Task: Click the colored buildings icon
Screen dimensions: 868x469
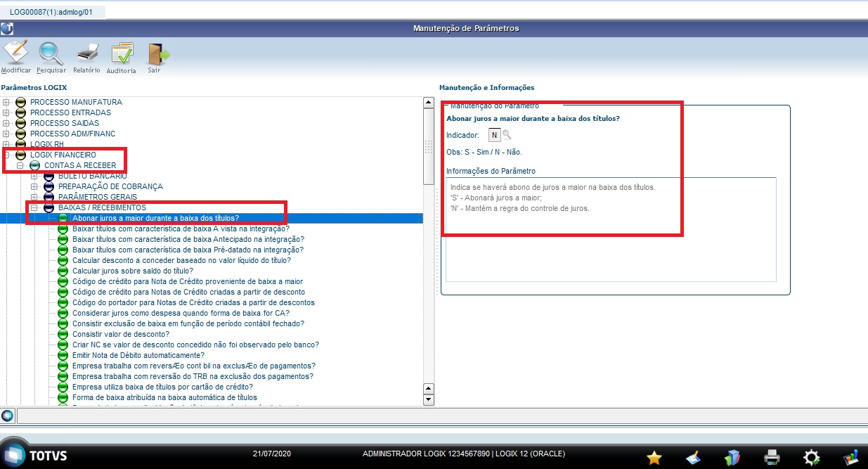Action: tap(733, 457)
